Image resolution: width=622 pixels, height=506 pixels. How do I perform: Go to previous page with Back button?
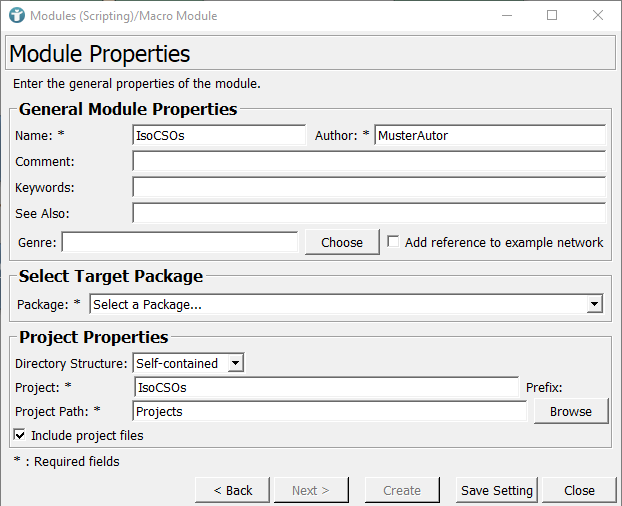(232, 490)
